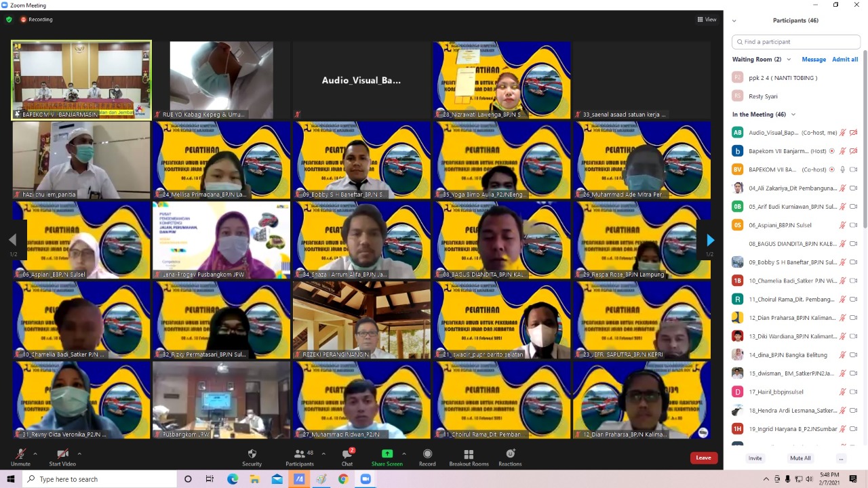868x488 pixels.
Task: Go to previous page of gallery video tiles
Action: coord(12,240)
